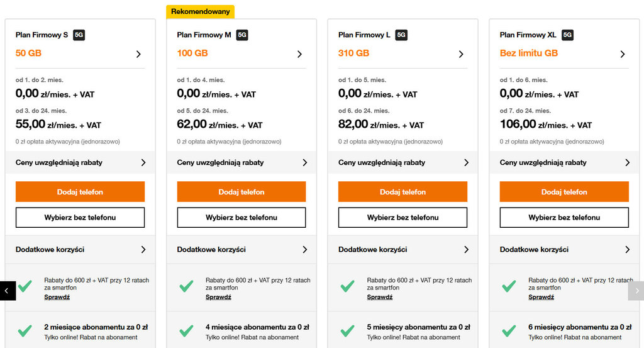
Task: Open Sprawdź link under Plan L smartphone discount
Action: tap(380, 297)
